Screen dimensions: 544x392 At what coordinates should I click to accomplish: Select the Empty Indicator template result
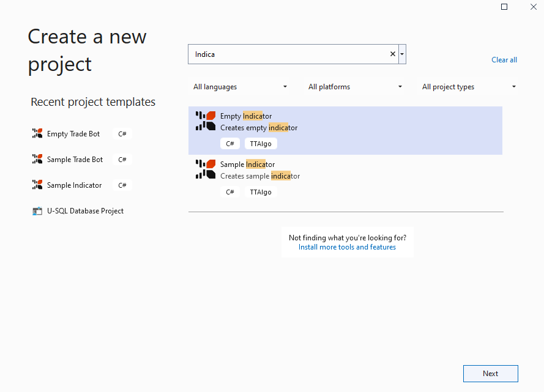tap(345, 130)
